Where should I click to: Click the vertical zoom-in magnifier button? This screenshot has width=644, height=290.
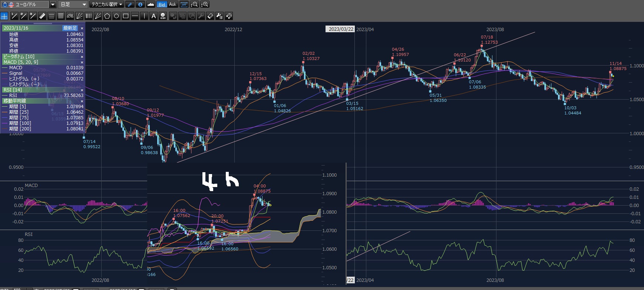pos(205,4)
